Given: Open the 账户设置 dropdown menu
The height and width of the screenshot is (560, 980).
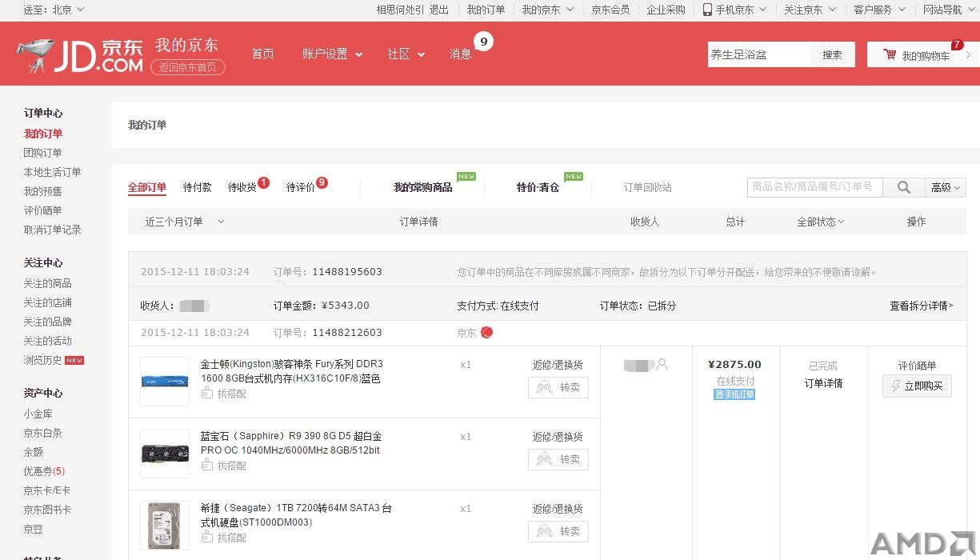Looking at the screenshot, I should pos(332,54).
